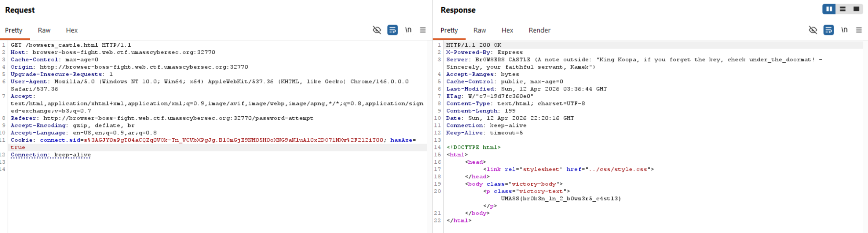Open Request panel options menu
Image resolution: width=868 pixels, height=233 pixels.
tap(423, 30)
